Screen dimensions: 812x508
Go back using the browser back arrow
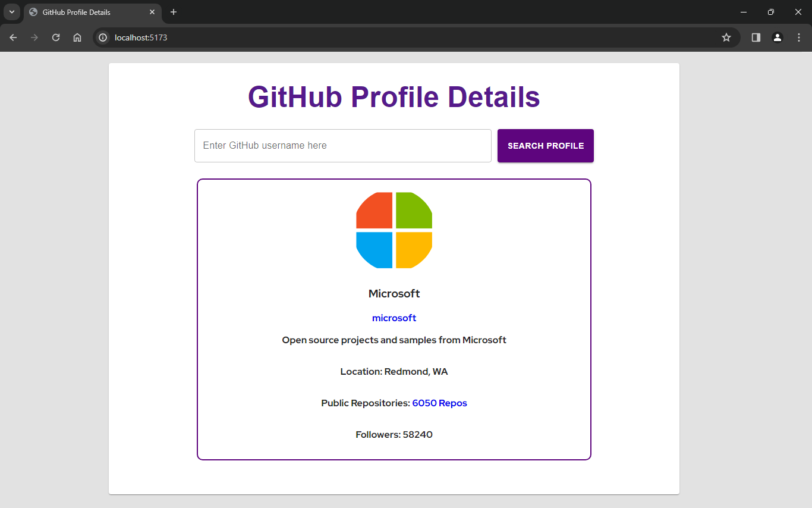click(x=13, y=37)
